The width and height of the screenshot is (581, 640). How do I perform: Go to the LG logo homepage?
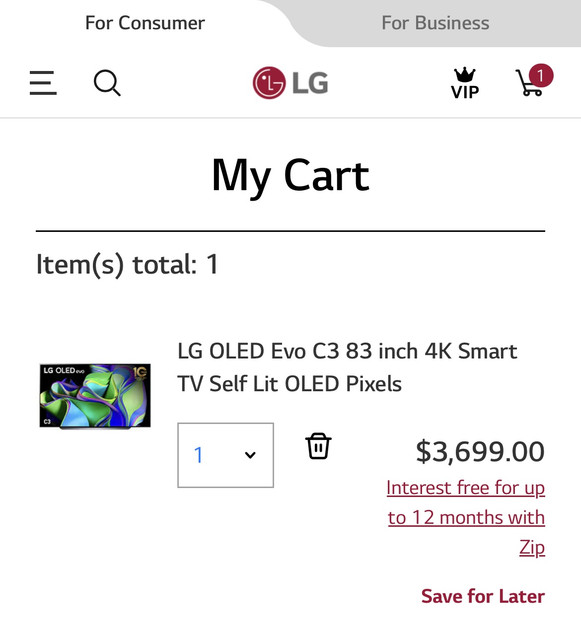click(290, 83)
